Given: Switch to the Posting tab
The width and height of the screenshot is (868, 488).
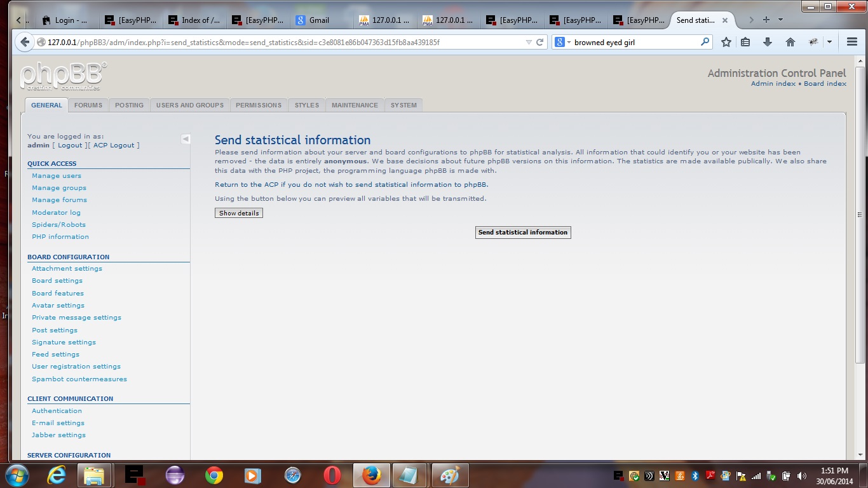Looking at the screenshot, I should 129,105.
